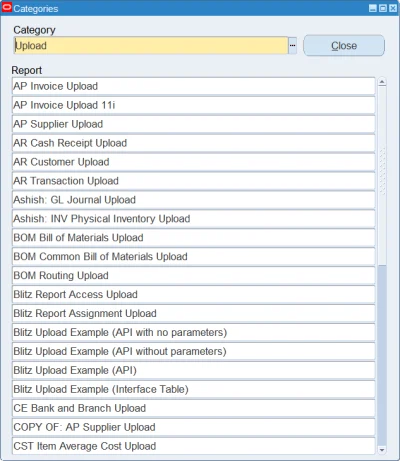Maximize the Categories window
Image resolution: width=400 pixels, height=461 pixels.
pos(383,8)
